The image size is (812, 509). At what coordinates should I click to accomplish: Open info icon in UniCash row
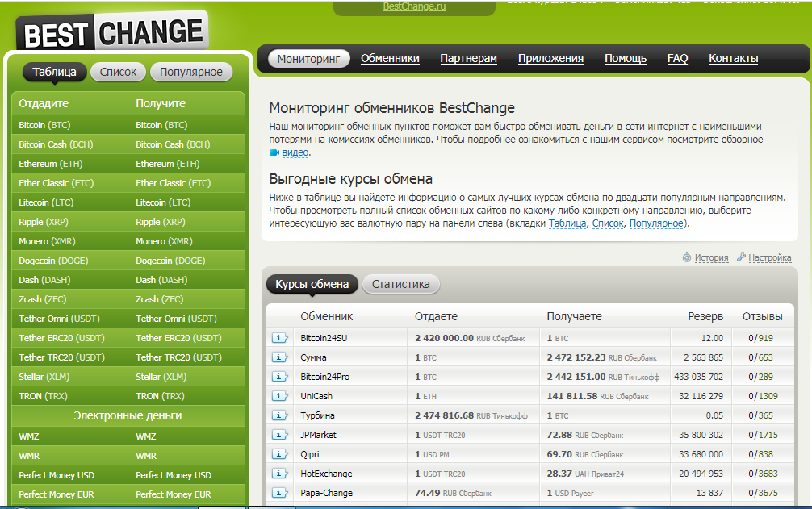tap(279, 396)
